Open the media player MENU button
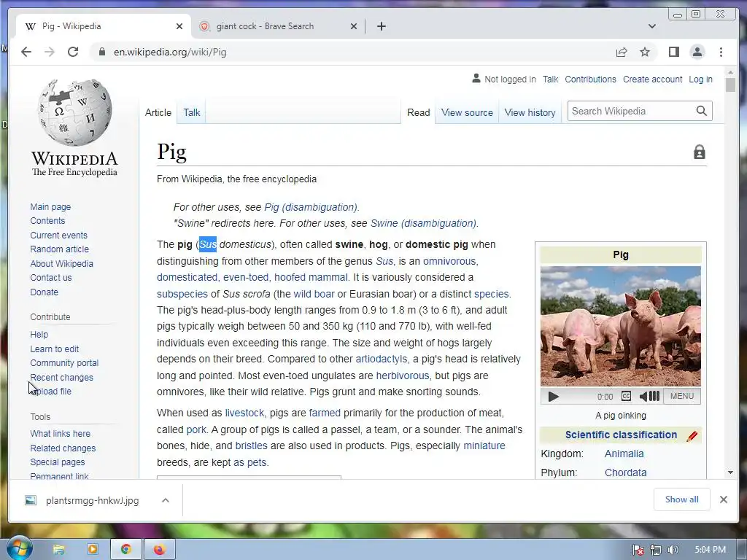The width and height of the screenshot is (747, 560). 682,396
